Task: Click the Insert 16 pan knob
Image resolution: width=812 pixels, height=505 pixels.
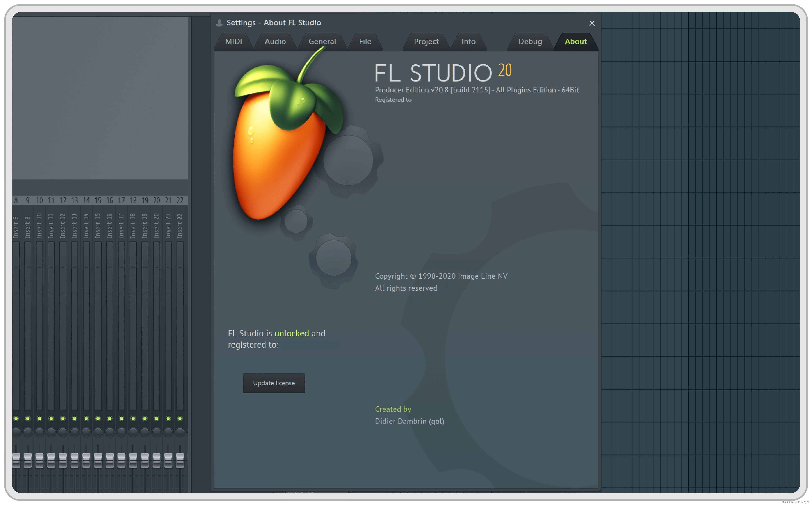Action: (109, 432)
